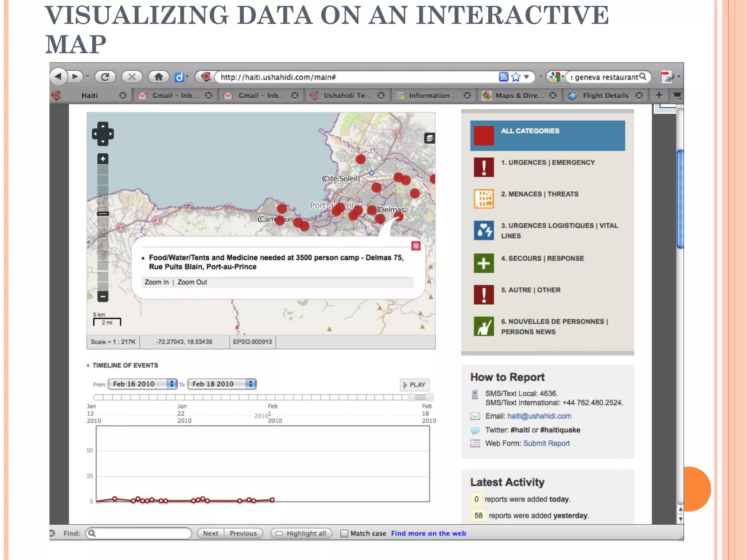Click the Urgences Emergency category icon
The width and height of the screenshot is (747, 560).
(x=484, y=167)
